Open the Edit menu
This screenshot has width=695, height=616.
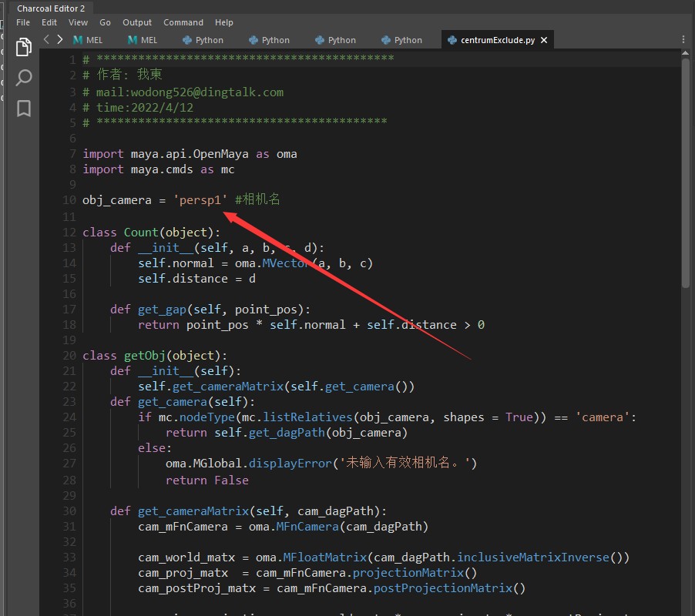(x=49, y=22)
